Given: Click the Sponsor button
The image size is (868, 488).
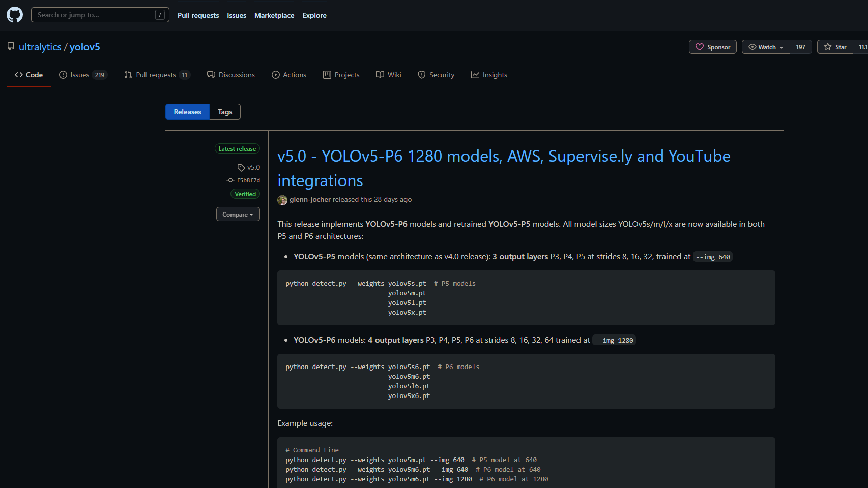Looking at the screenshot, I should pos(712,47).
